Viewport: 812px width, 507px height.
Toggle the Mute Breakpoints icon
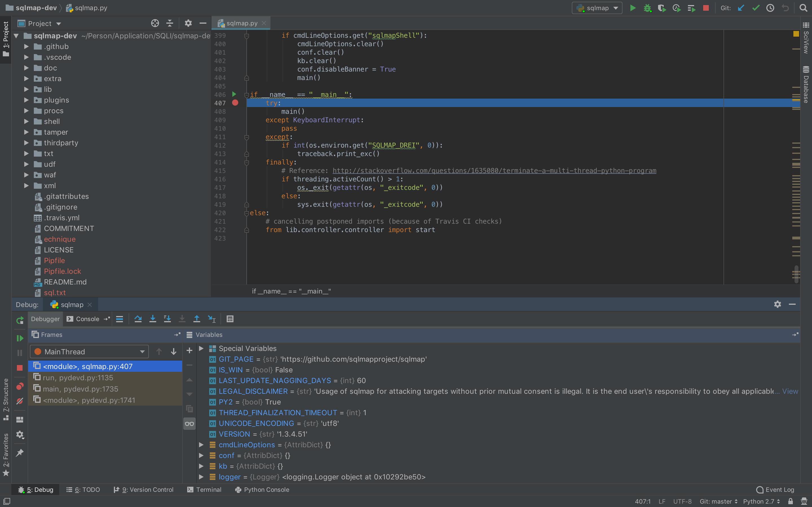pos(20,401)
